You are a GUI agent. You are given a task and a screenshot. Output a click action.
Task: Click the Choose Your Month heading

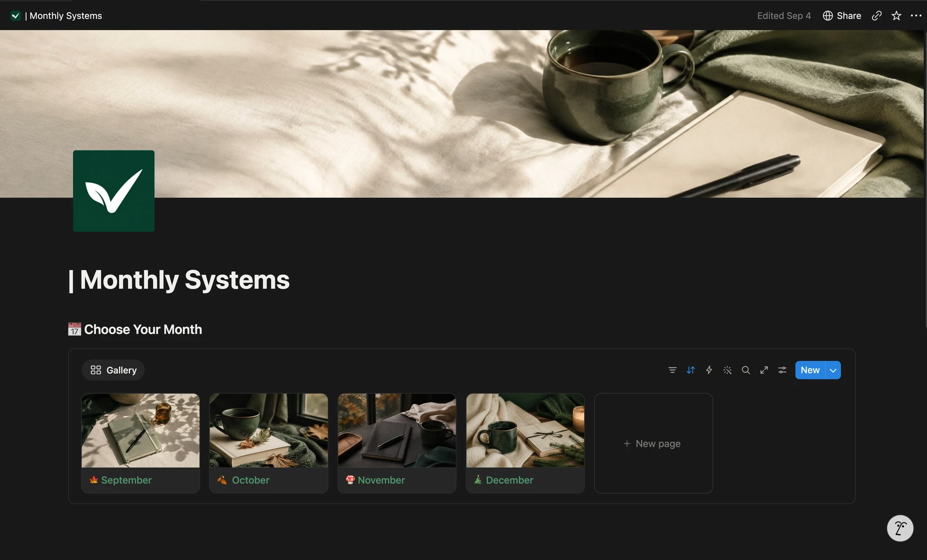pyautogui.click(x=143, y=329)
